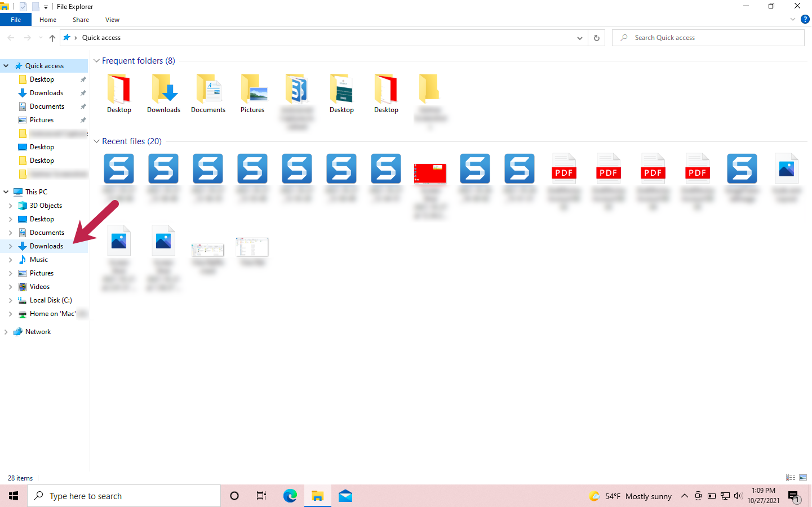Screen dimensions: 812x507
Task: Click the Forward navigation arrow
Action: [x=27, y=38]
